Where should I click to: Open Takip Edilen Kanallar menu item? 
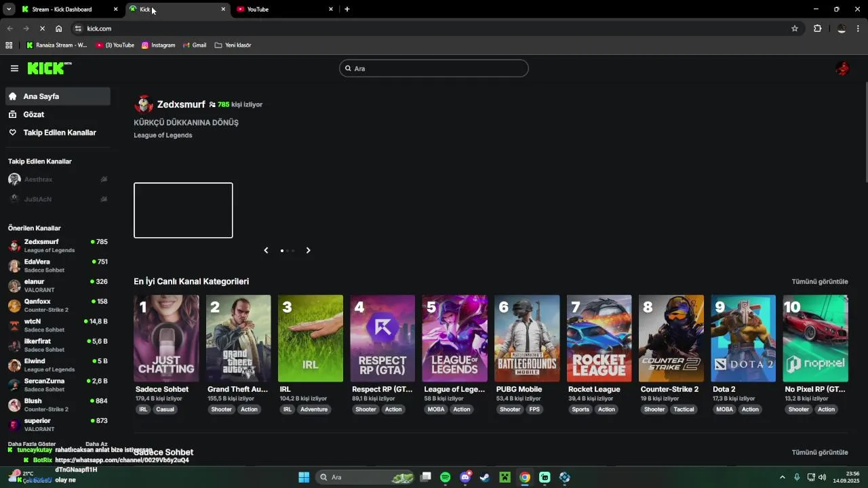click(x=58, y=133)
